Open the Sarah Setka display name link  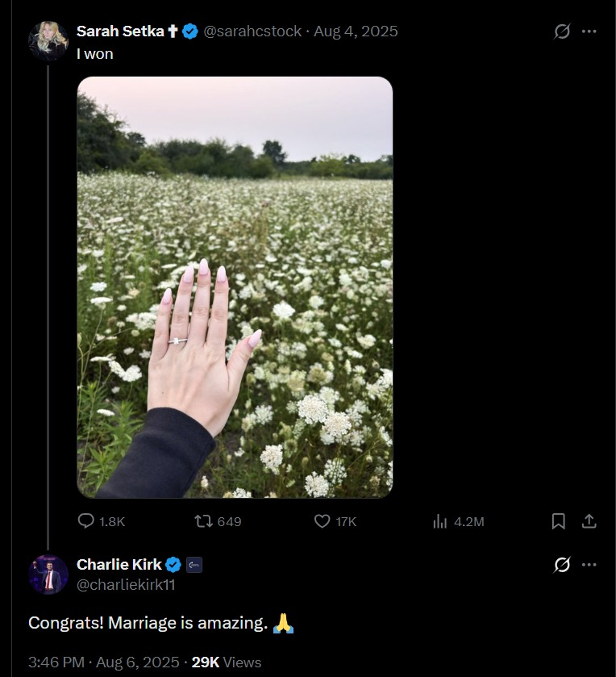(120, 31)
